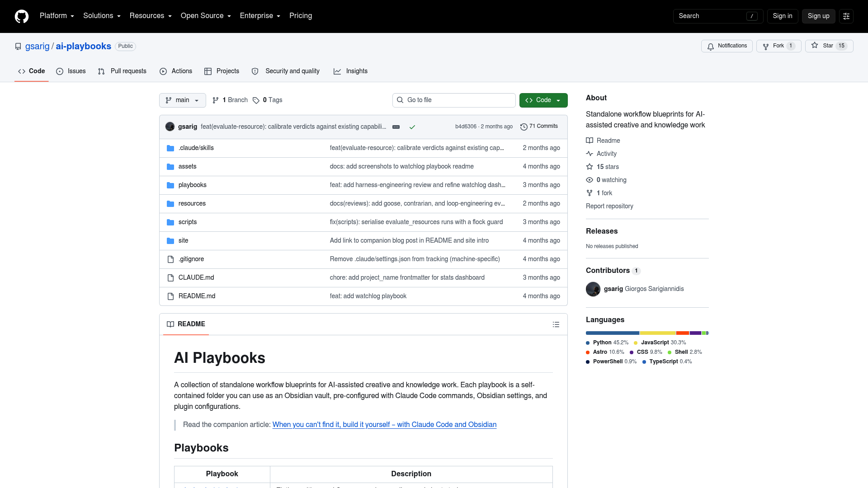Click the Go to file input
Image resolution: width=868 pixels, height=488 pixels.
454,100
